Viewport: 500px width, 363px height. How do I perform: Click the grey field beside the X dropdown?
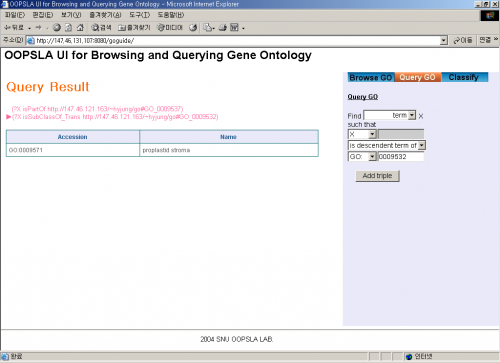[401, 134]
